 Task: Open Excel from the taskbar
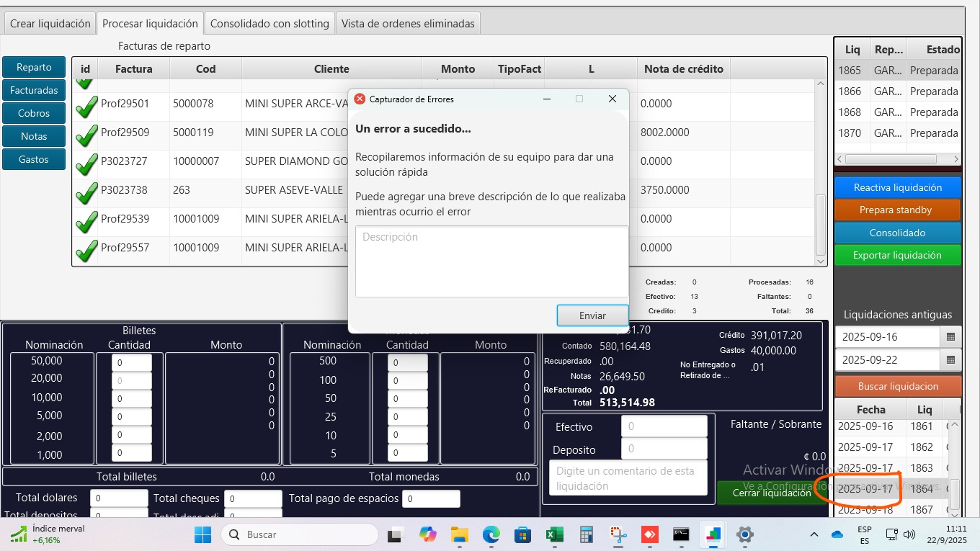pos(554,534)
